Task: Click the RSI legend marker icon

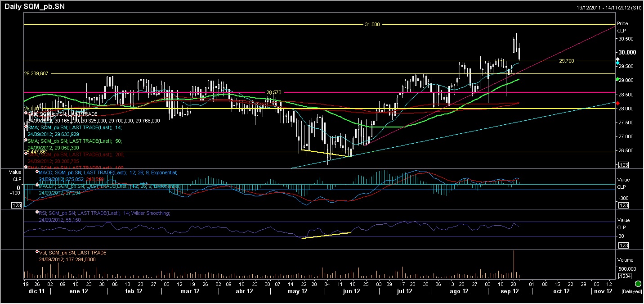Action: [36, 213]
